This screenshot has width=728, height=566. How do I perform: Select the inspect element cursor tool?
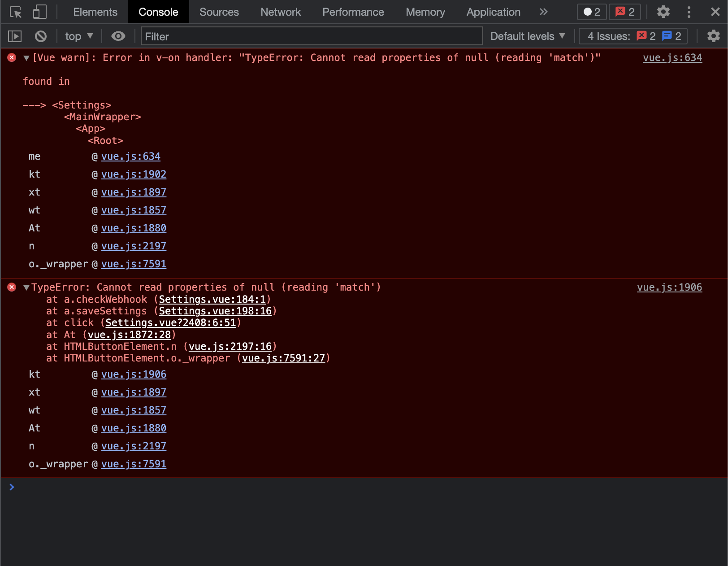[x=16, y=12]
